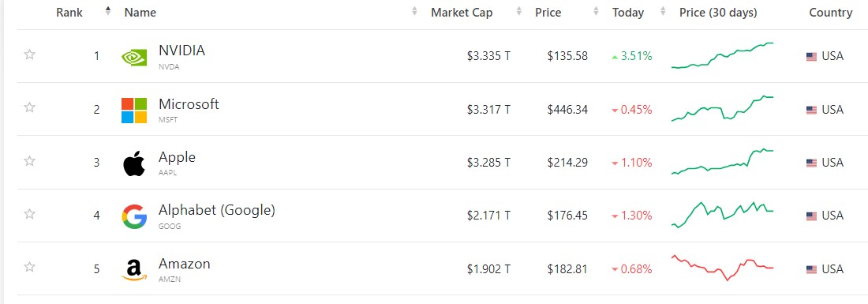Open Amazon's red 30-day price chart
868x304 pixels.
tap(722, 268)
